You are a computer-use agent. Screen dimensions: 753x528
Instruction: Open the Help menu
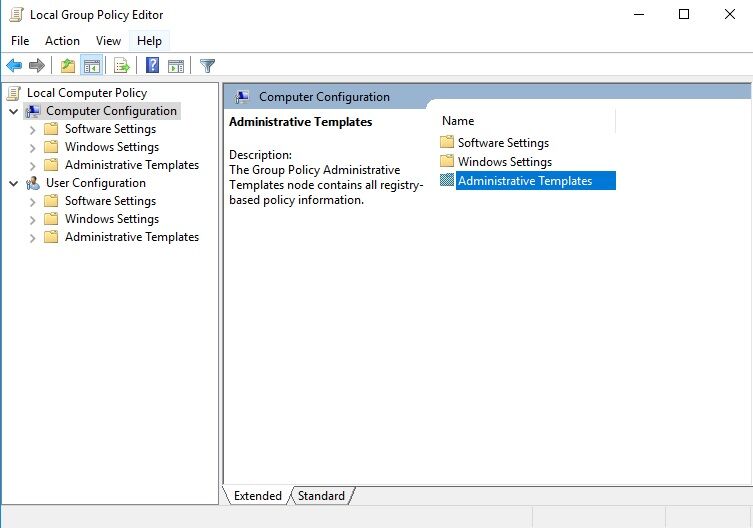point(149,41)
